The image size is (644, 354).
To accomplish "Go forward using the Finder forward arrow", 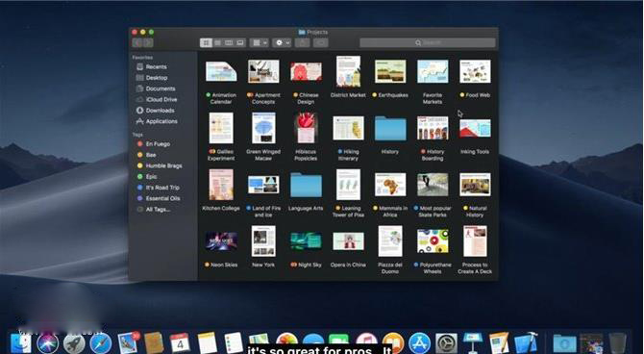I will (x=148, y=42).
